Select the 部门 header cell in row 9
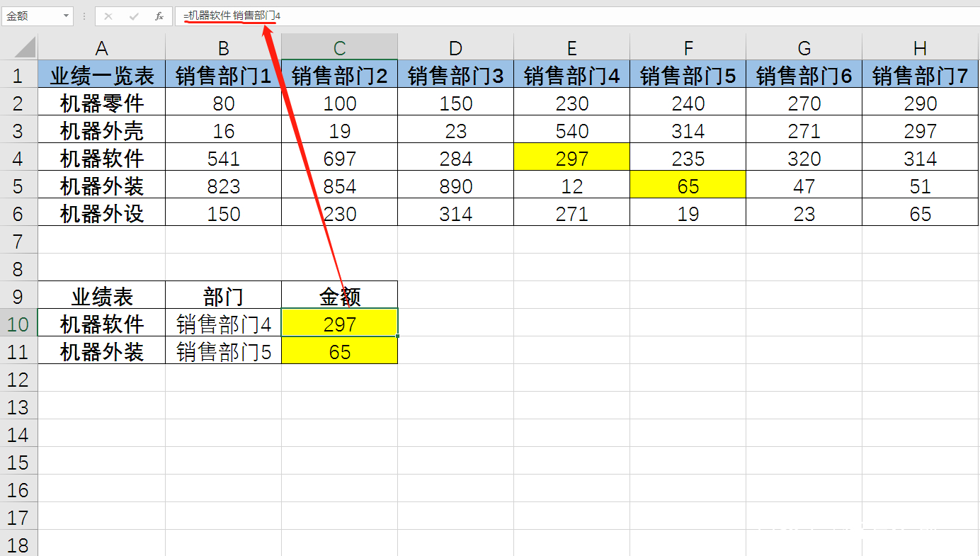Image resolution: width=980 pixels, height=556 pixels. point(223,295)
